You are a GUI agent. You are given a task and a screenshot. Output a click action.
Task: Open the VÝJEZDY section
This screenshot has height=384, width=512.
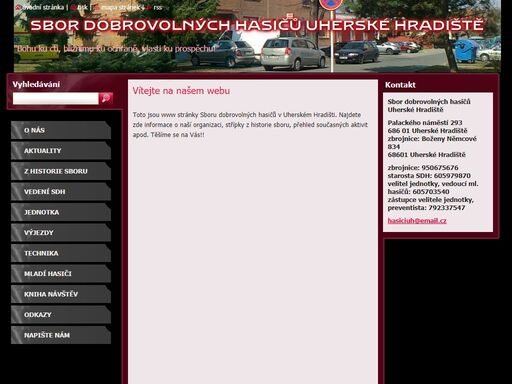[x=61, y=233]
